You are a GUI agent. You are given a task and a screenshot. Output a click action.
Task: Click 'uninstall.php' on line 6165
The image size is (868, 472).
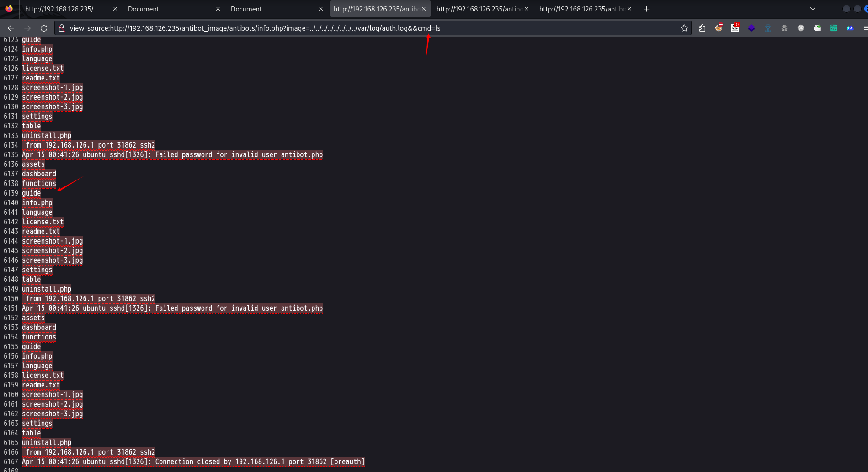[x=47, y=442]
